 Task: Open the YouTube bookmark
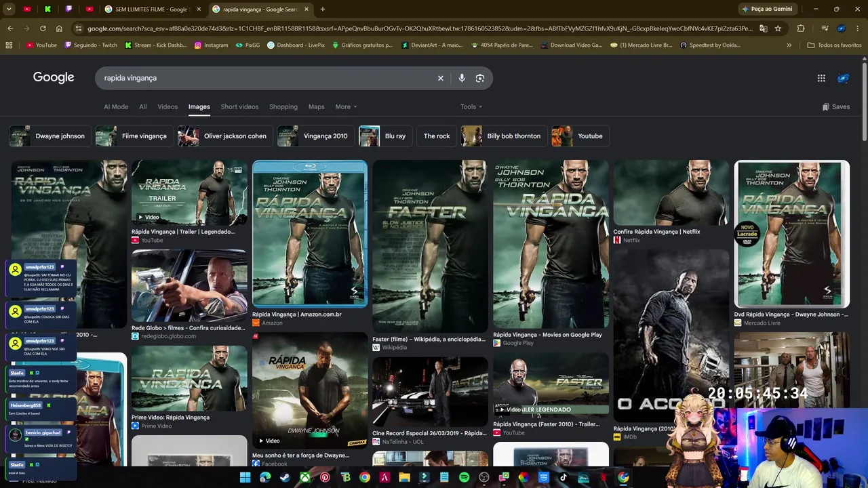click(41, 45)
